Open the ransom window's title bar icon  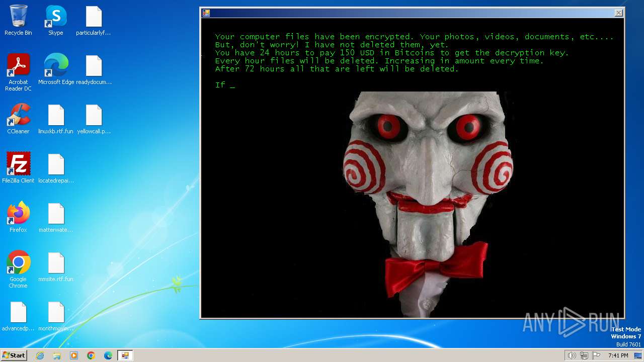(x=206, y=13)
